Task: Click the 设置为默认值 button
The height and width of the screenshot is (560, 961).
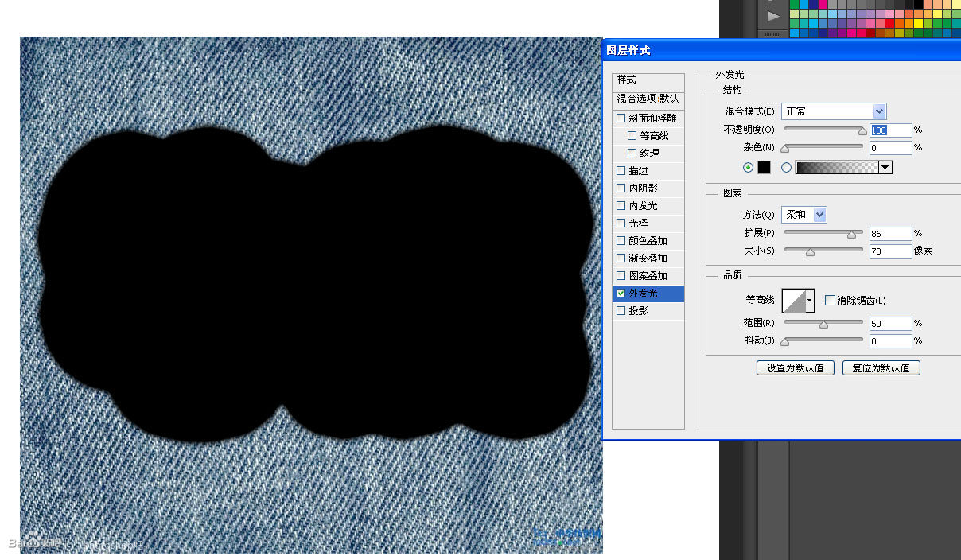Action: point(796,367)
